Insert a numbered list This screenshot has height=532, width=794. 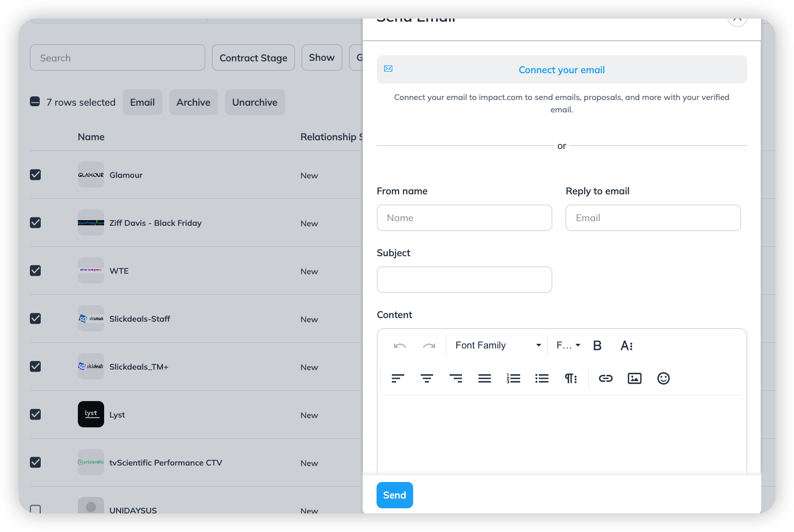click(513, 378)
